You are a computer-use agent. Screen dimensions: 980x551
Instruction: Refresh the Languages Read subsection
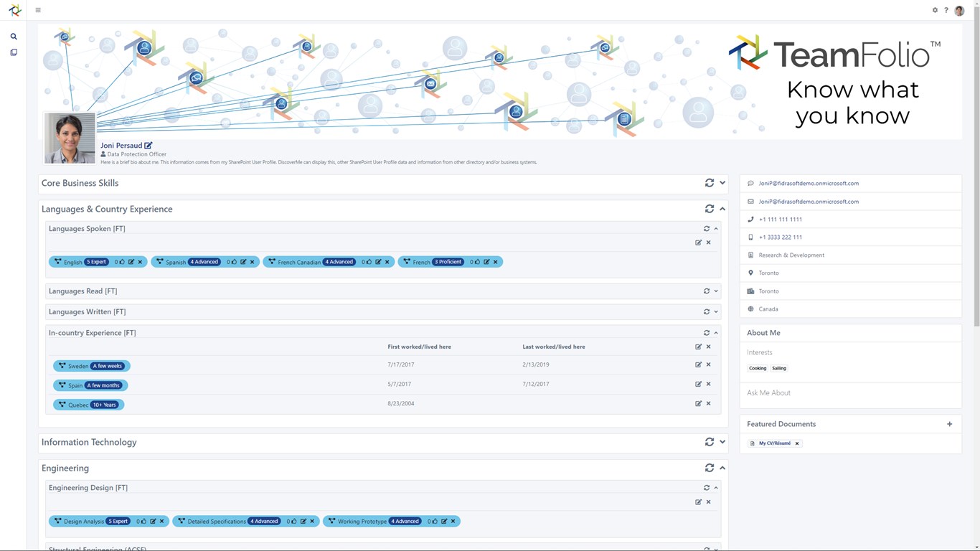(707, 291)
